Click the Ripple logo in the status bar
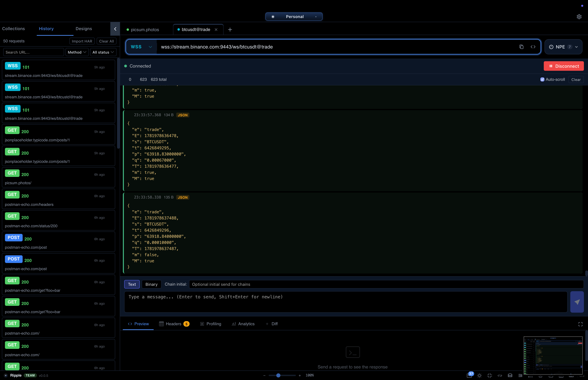Screen dimensions: 588x380 (x=6, y=376)
